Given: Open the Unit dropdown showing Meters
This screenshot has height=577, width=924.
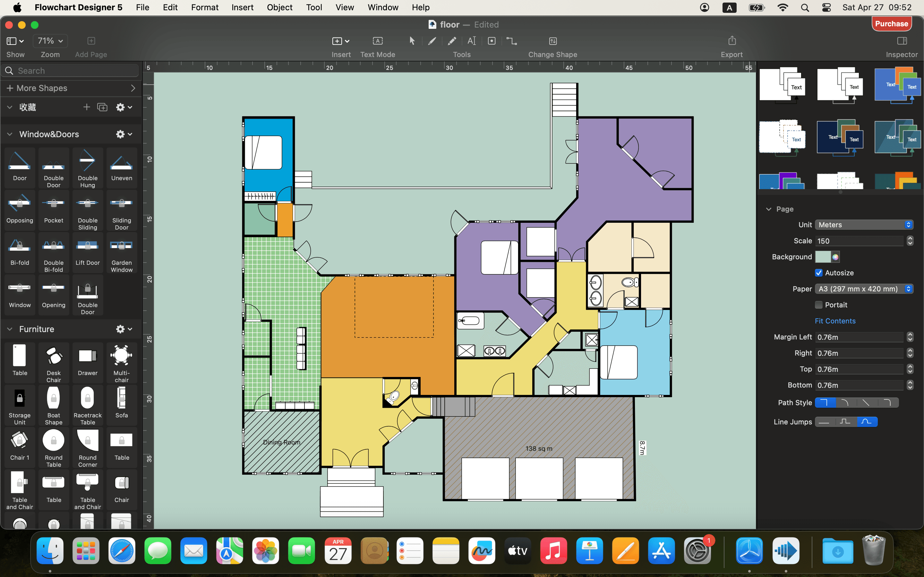Looking at the screenshot, I should coord(864,224).
